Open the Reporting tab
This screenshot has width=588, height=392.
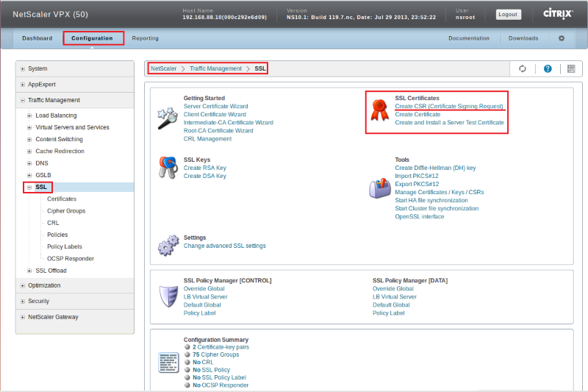tap(145, 38)
